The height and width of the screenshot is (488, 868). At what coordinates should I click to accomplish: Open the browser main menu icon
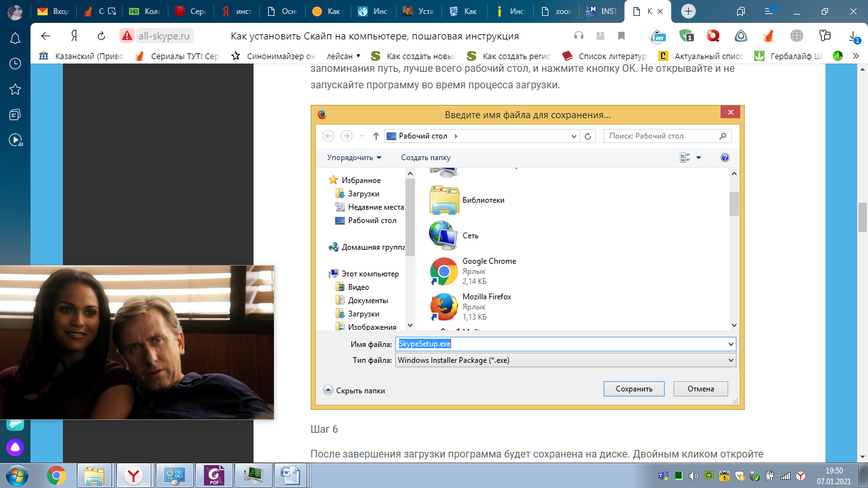tap(770, 11)
